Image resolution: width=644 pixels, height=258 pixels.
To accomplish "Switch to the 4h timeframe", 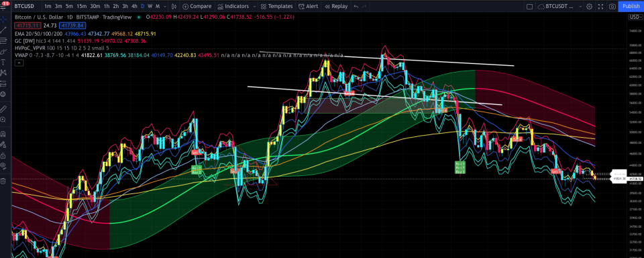I will click(x=134, y=6).
